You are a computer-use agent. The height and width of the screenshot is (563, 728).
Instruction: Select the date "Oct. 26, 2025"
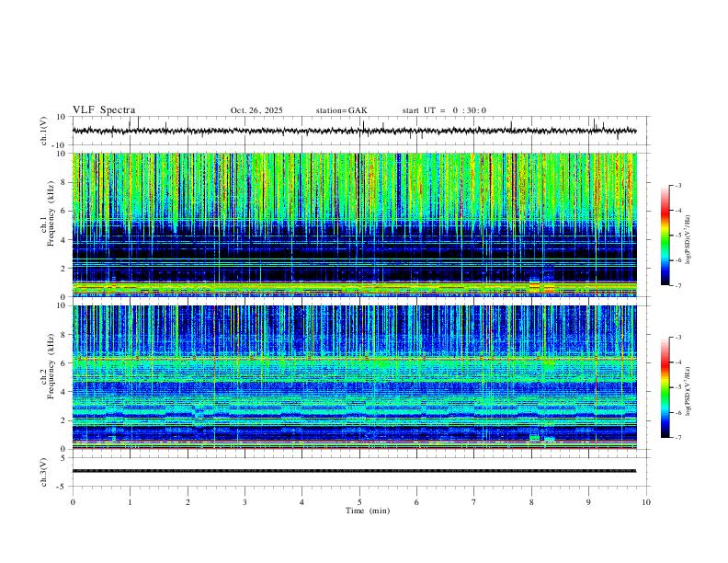pos(256,110)
